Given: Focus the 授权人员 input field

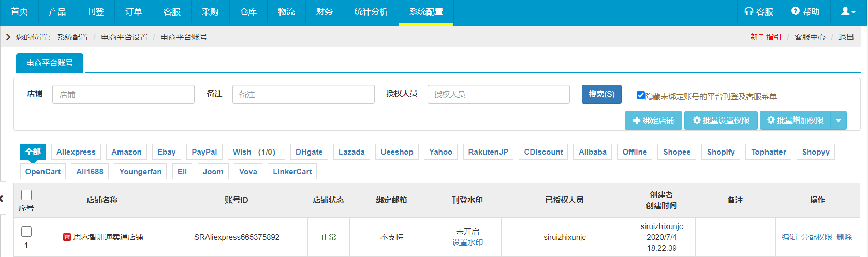Looking at the screenshot, I should [x=498, y=94].
